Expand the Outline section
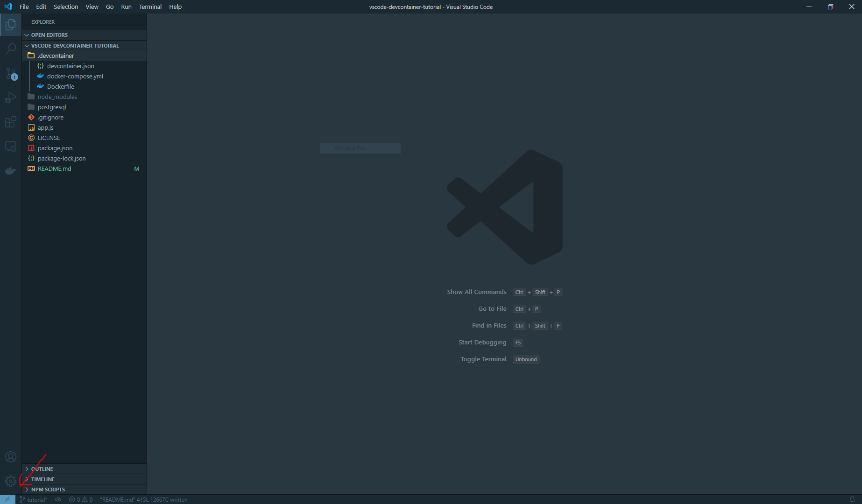Image resolution: width=862 pixels, height=504 pixels. (x=84, y=469)
